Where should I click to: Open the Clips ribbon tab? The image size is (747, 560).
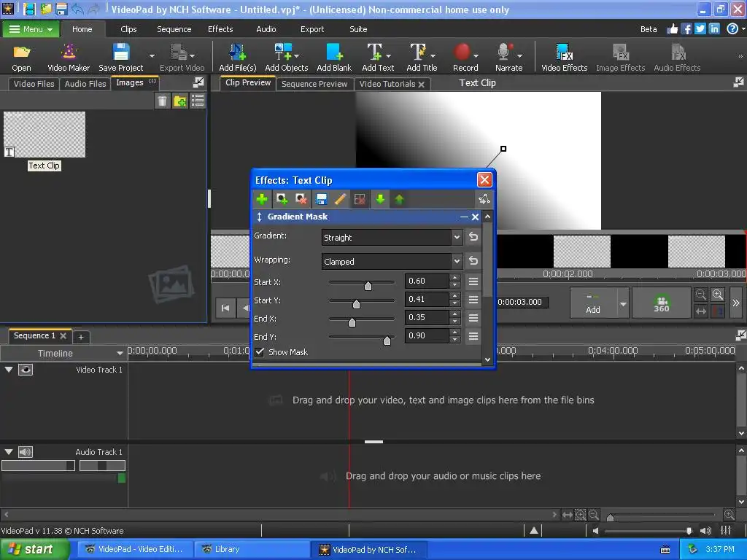128,29
